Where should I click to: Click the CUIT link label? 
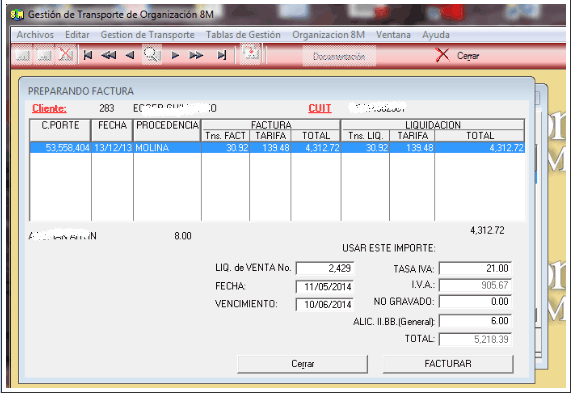coord(320,108)
